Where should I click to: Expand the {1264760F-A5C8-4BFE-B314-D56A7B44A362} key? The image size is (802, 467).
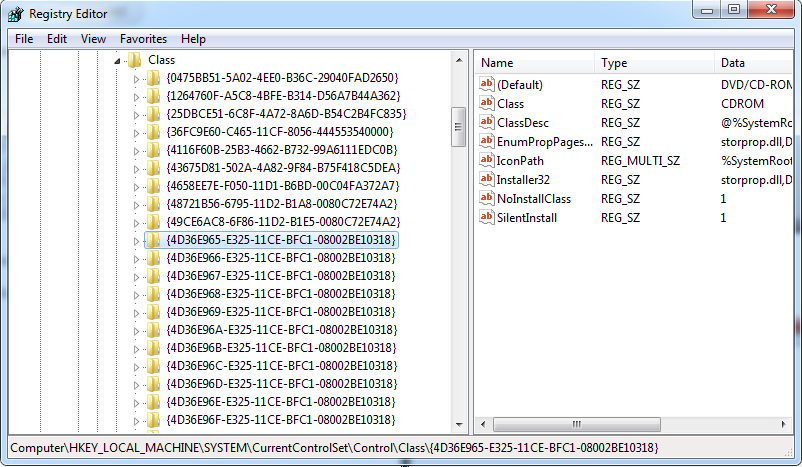pos(138,96)
